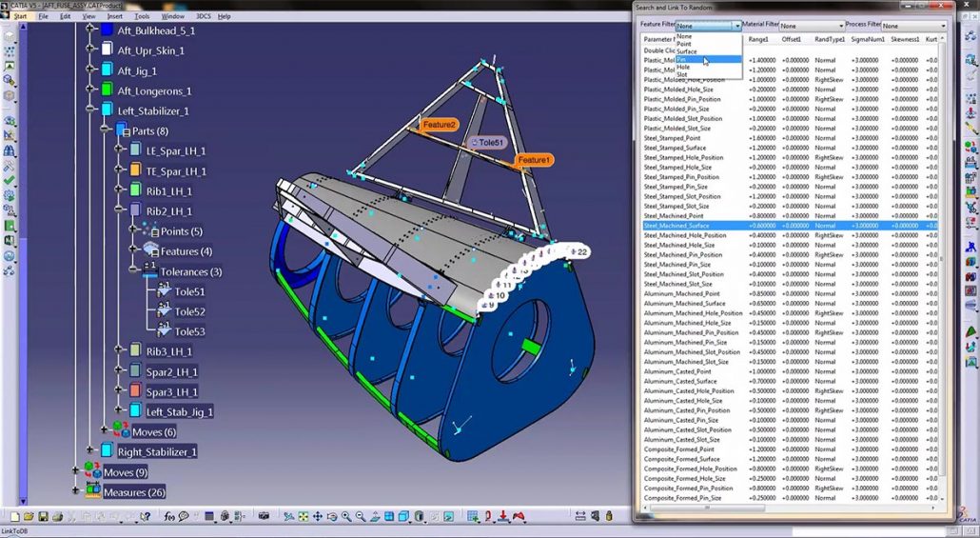Open the Material Filter dropdown

[x=839, y=26]
